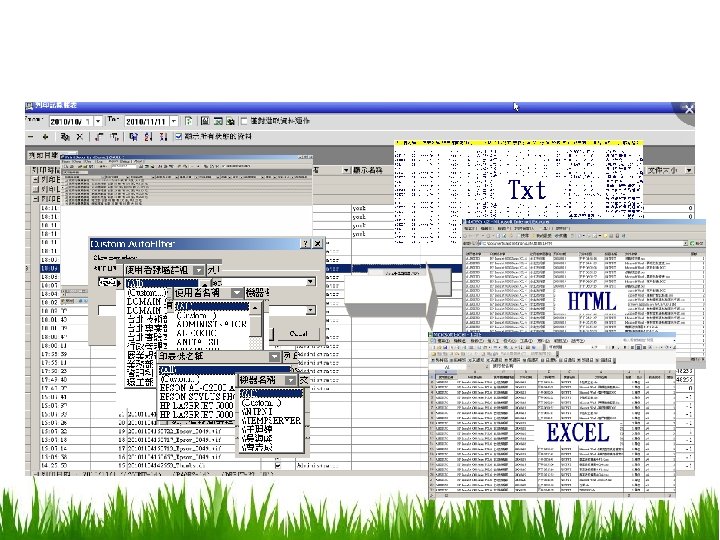Select TEMPSERVER in the machine name list

[x=271, y=421]
